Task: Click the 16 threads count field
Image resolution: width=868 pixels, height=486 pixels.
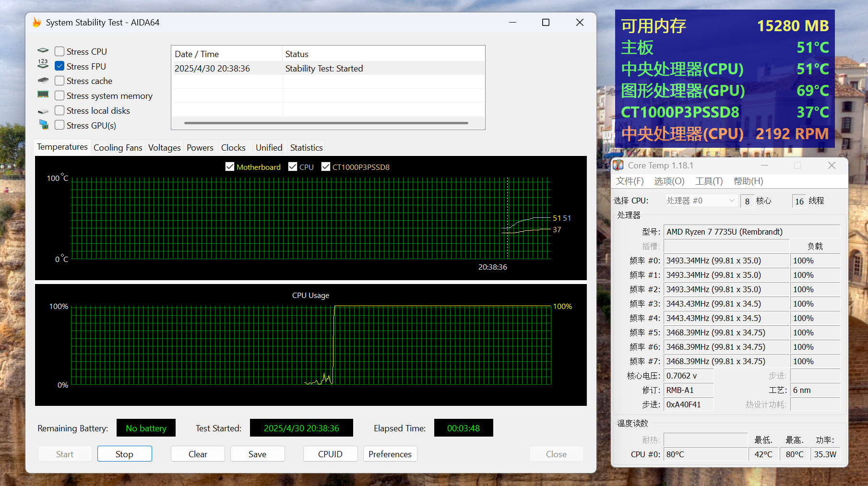Action: tap(799, 201)
